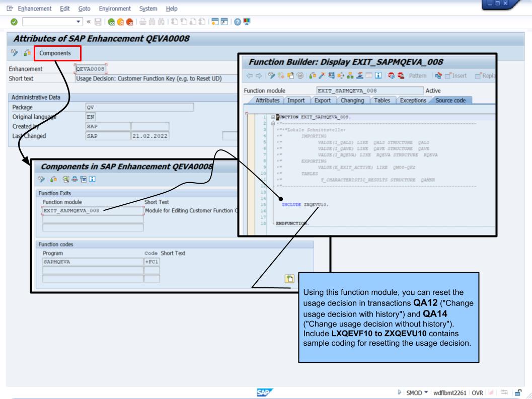Click the blue Help question mark icon

238,22
